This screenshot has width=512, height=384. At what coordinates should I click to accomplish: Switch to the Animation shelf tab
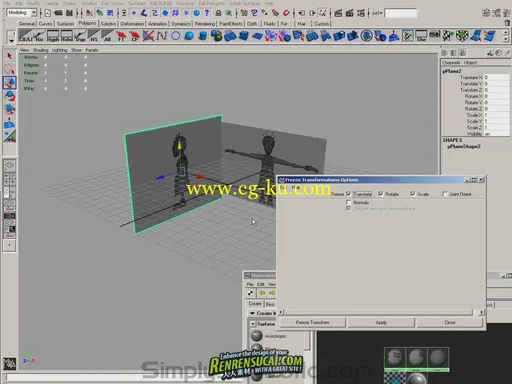tap(157, 24)
